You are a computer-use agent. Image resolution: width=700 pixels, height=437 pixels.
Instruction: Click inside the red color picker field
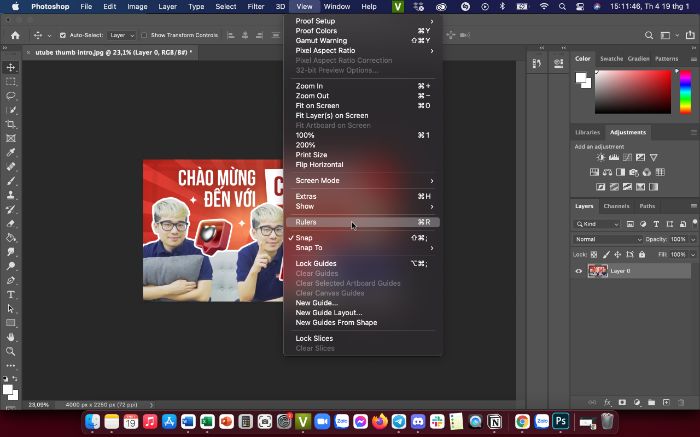coord(633,92)
